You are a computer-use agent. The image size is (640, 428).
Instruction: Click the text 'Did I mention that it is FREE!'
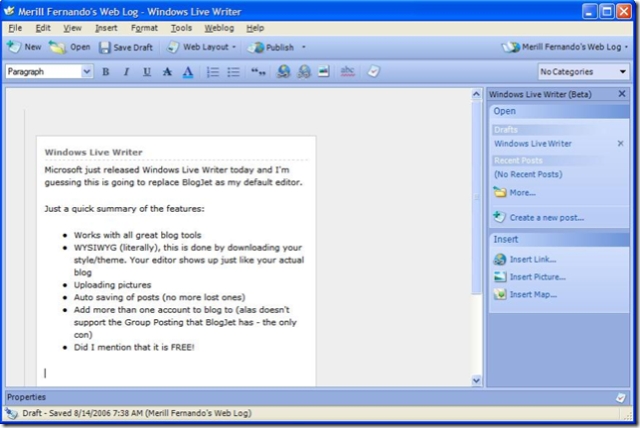[134, 347]
